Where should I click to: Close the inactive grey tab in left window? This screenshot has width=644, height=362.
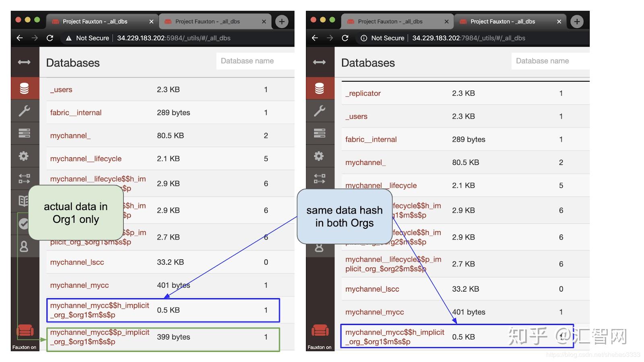(x=264, y=22)
